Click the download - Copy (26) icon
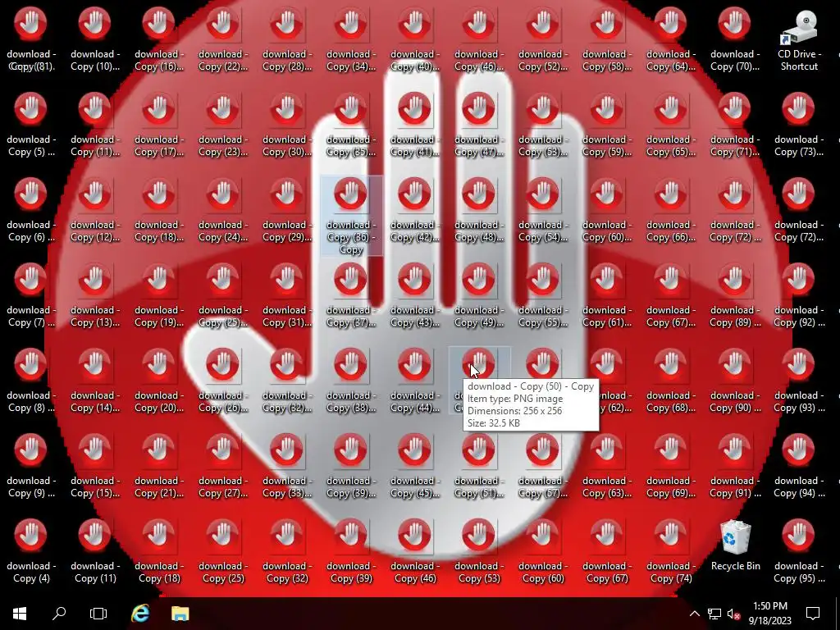The height and width of the screenshot is (630, 840). click(223, 382)
